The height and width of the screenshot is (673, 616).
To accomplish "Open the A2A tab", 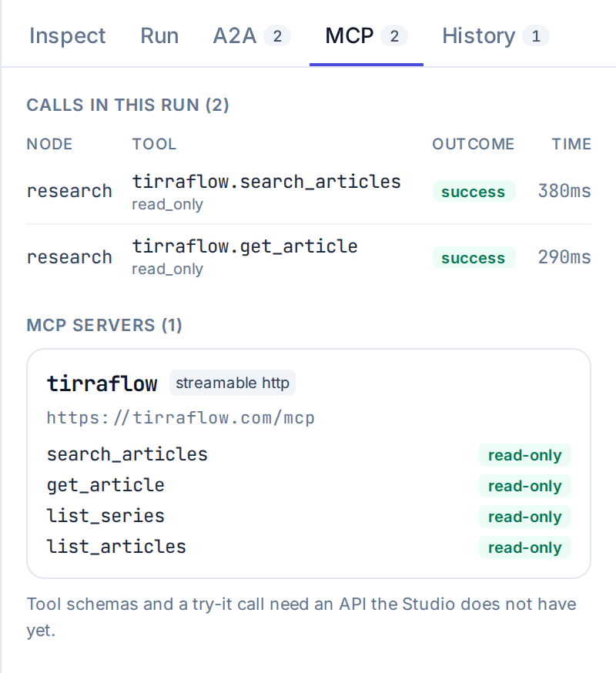I will [252, 35].
